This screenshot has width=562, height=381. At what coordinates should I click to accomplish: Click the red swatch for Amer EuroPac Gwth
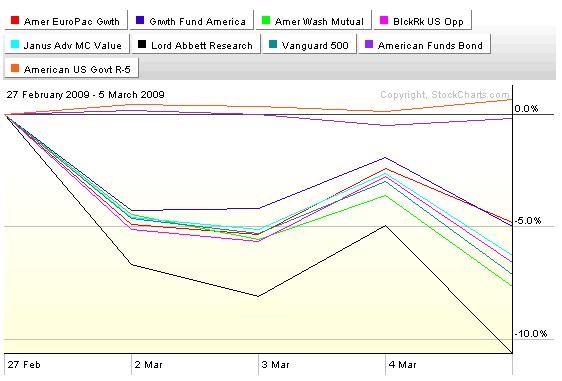coord(15,20)
